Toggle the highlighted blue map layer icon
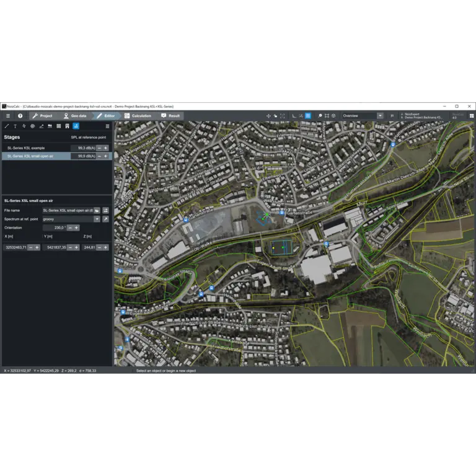This screenshot has height=476, width=476. click(308, 116)
